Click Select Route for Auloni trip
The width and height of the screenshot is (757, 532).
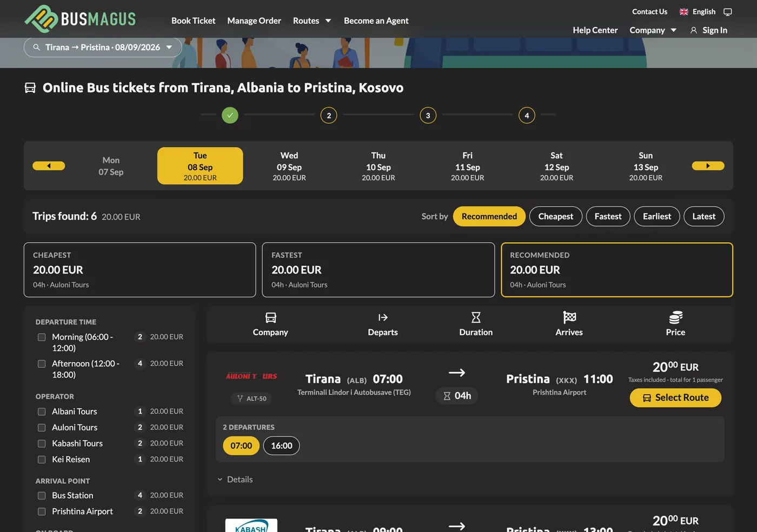[x=675, y=398]
